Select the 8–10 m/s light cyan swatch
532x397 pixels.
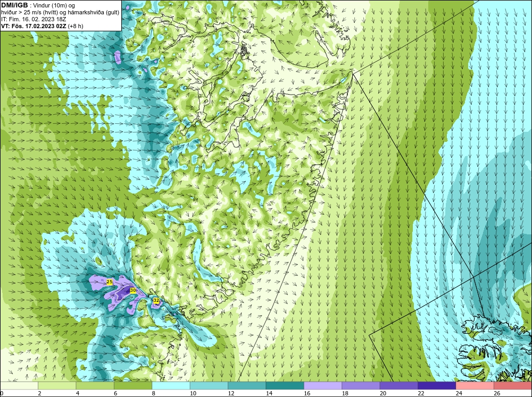[x=171, y=385]
